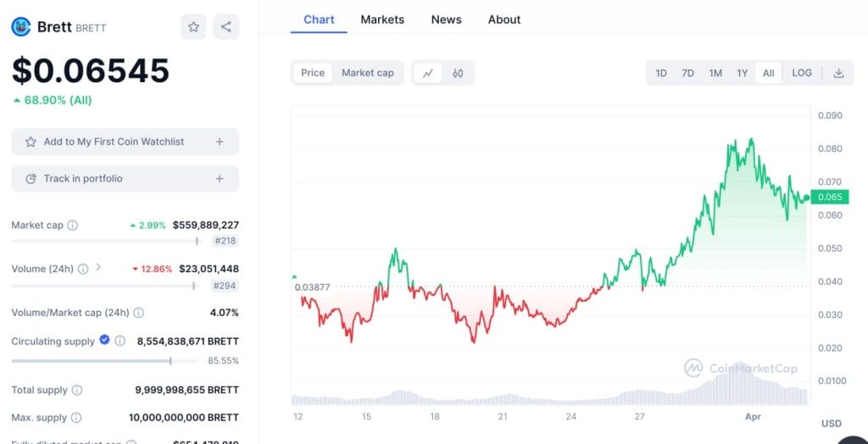Select the 7D time range button

point(687,73)
